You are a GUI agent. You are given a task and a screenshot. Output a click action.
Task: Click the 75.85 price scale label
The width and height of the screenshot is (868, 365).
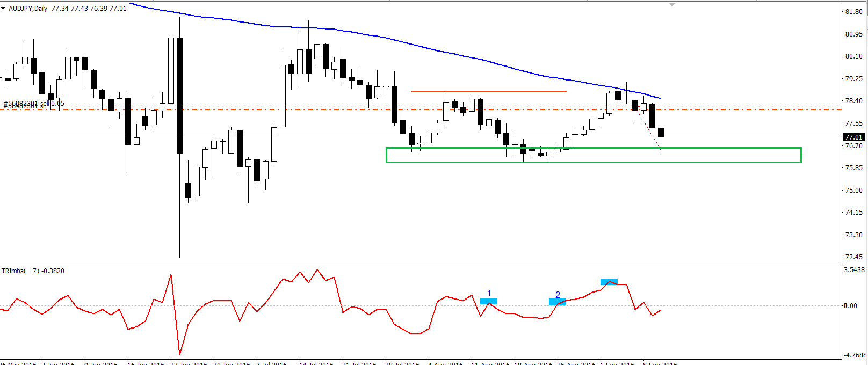coord(854,168)
